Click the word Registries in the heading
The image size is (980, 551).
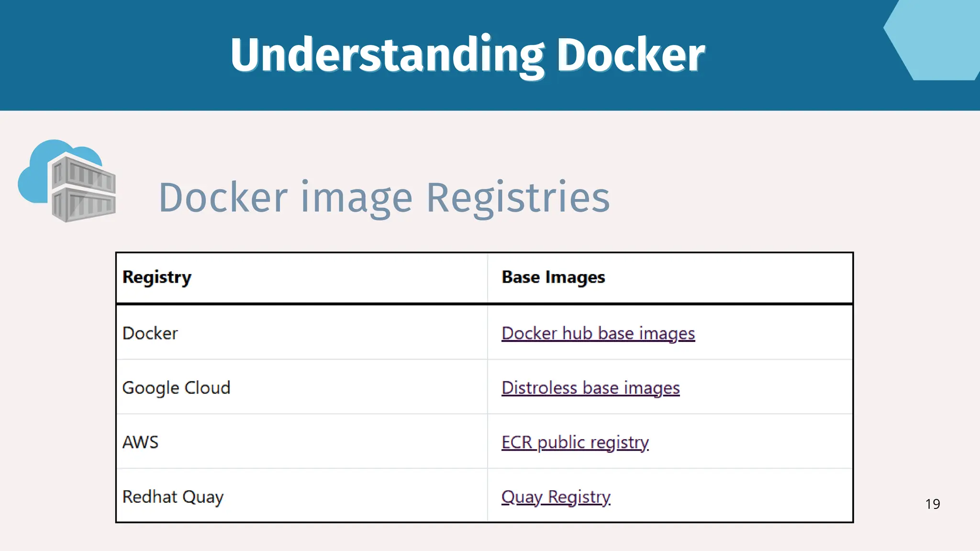point(518,197)
